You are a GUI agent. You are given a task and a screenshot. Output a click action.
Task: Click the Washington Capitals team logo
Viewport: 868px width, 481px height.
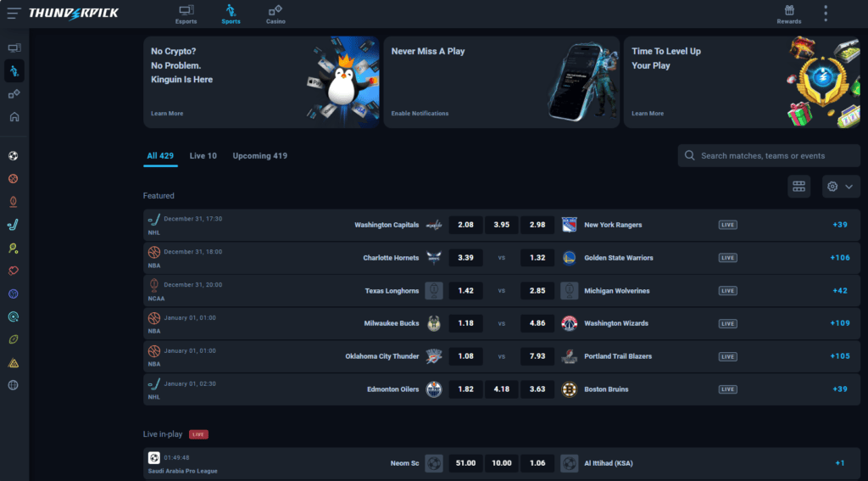point(434,225)
